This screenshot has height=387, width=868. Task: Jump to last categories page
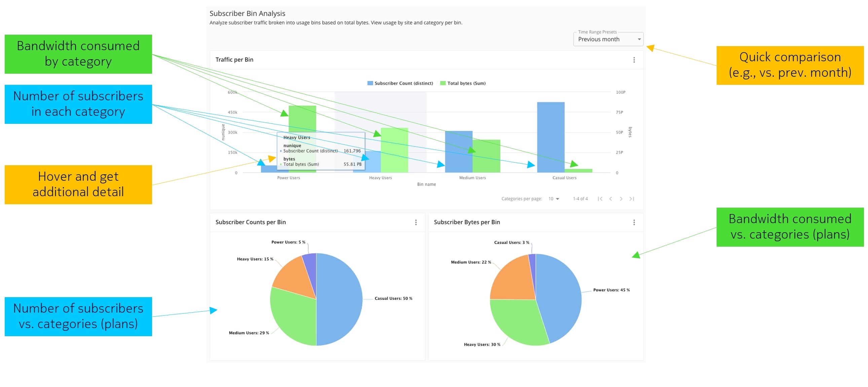coord(632,199)
